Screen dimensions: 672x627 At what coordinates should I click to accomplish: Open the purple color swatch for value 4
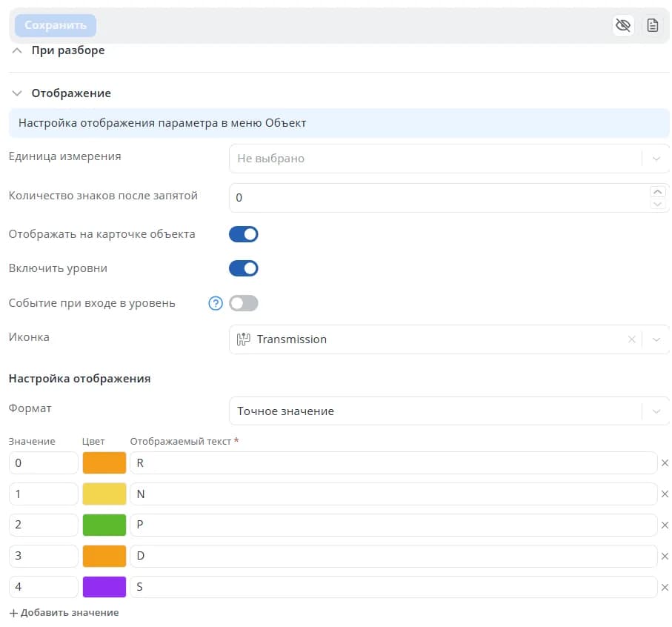pos(104,587)
